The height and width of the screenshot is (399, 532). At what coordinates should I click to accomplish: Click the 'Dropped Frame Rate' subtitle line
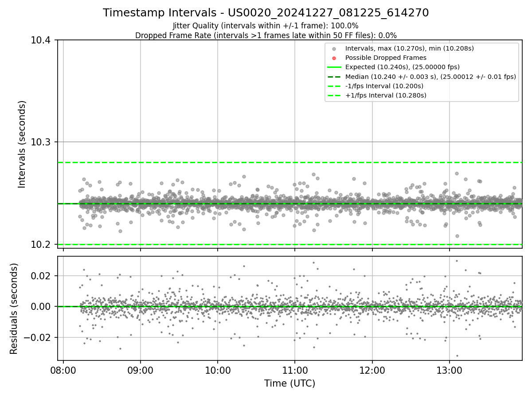click(x=266, y=35)
